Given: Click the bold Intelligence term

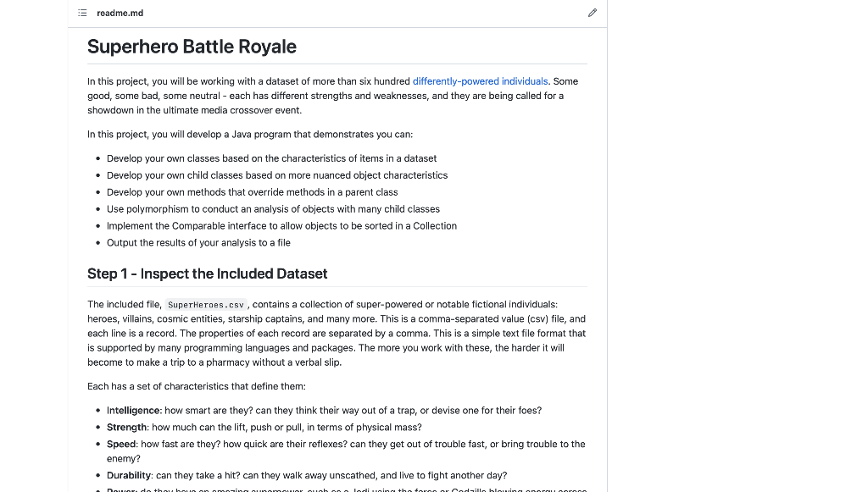Looking at the screenshot, I should pos(133,411).
